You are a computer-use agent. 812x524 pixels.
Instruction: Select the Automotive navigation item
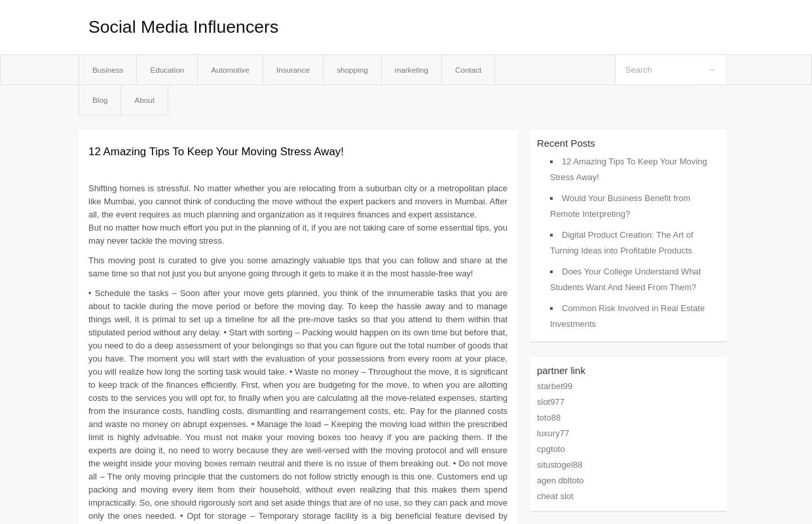pos(230,69)
